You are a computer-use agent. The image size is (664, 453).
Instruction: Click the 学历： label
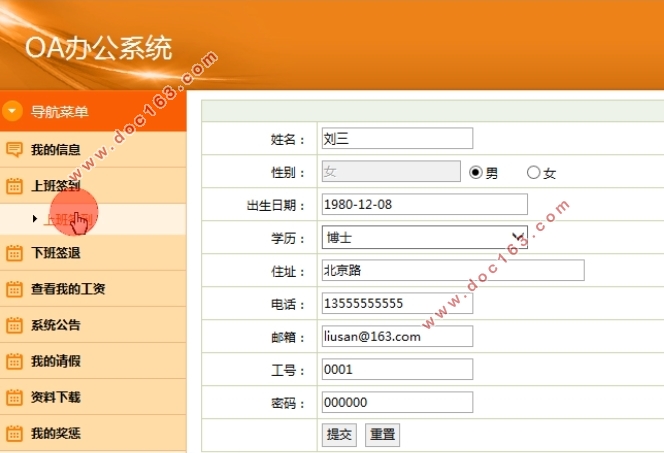click(x=288, y=238)
